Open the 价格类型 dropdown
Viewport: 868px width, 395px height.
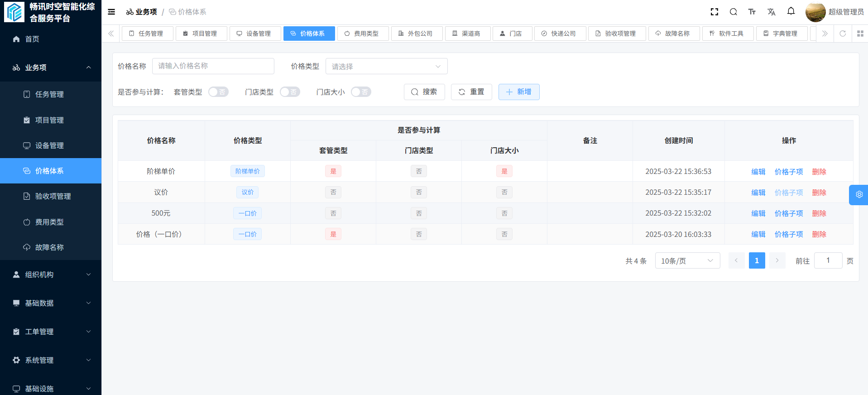(x=386, y=66)
